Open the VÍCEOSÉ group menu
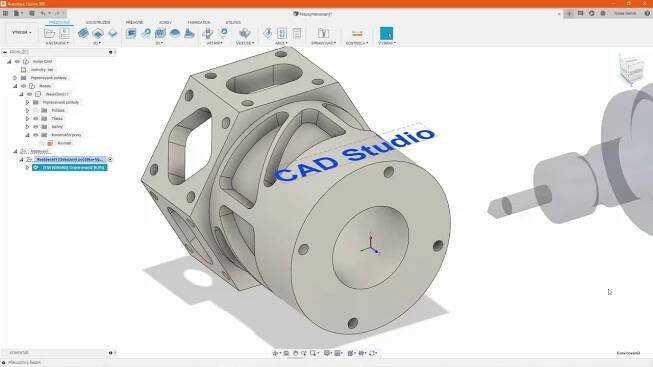This screenshot has width=653, height=367. pos(245,43)
